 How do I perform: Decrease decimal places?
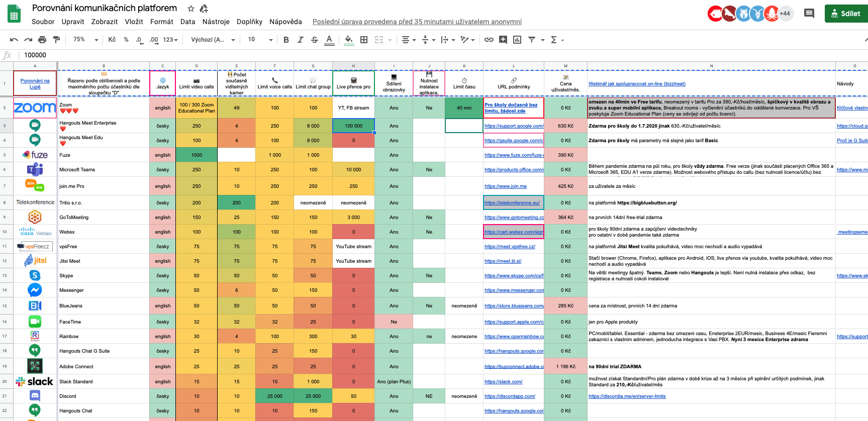click(x=139, y=40)
